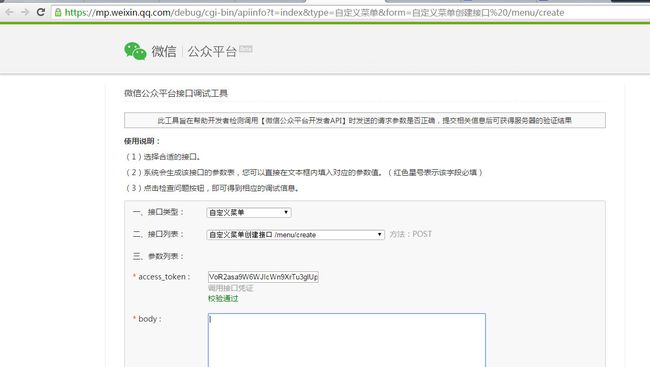Click the 调用接口凭证 hint text
Viewport: 650px width, 367px height.
point(230,288)
